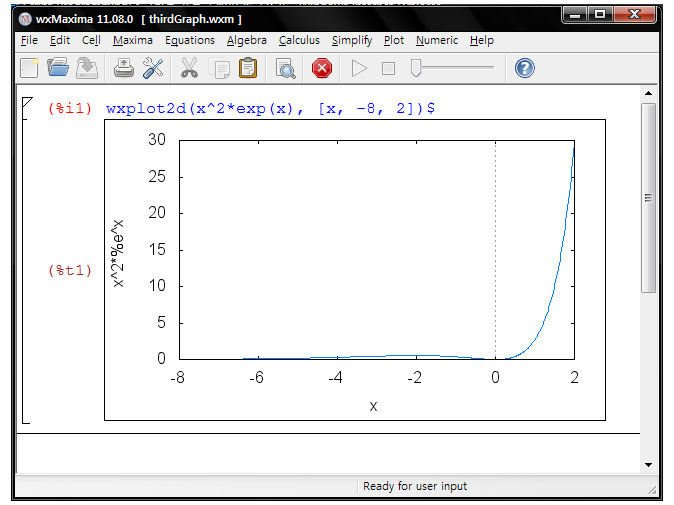Print the document using the printer icon
This screenshot has height=505, width=674.
tap(123, 68)
